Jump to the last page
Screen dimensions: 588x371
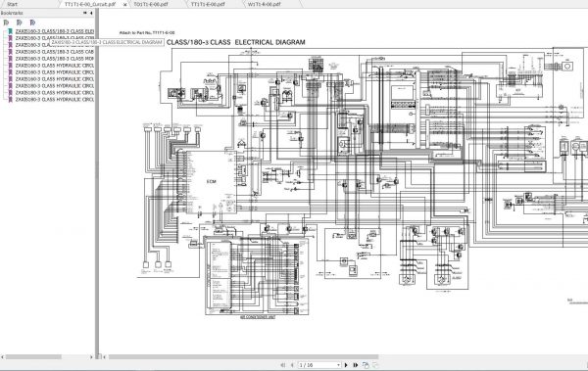point(355,364)
